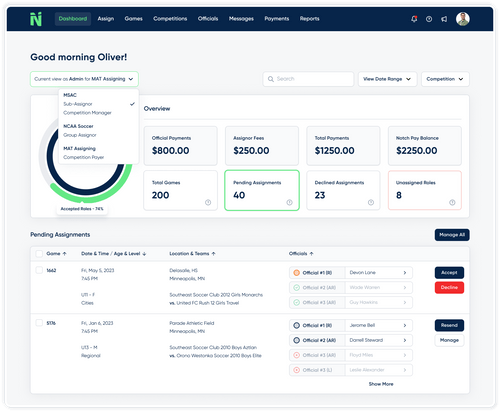
Task: Open the Notch Pay Balance $2250.00 card
Action: point(425,146)
